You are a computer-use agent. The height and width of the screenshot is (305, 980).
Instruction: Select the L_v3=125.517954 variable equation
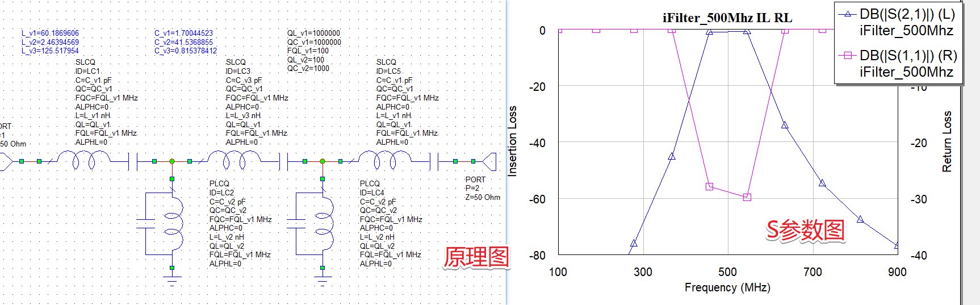click(50, 51)
